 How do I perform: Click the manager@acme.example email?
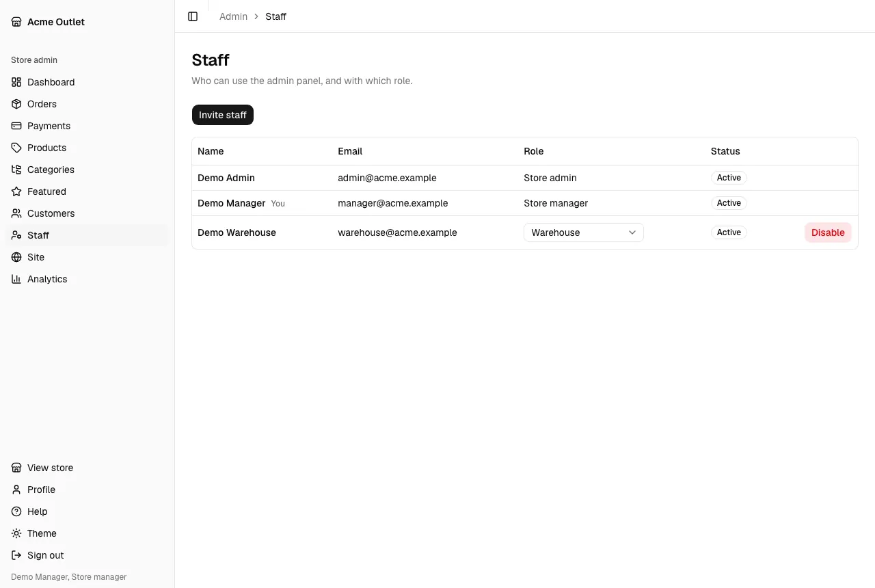click(393, 203)
